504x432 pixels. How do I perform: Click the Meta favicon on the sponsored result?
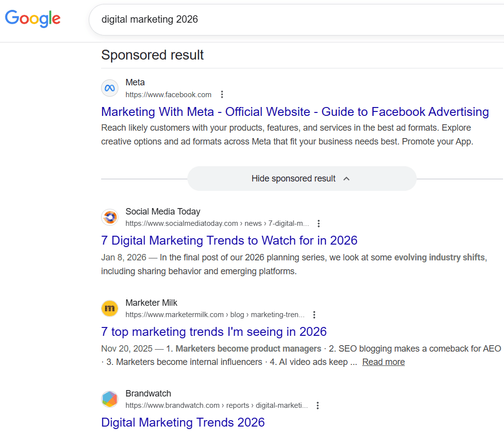(x=109, y=88)
